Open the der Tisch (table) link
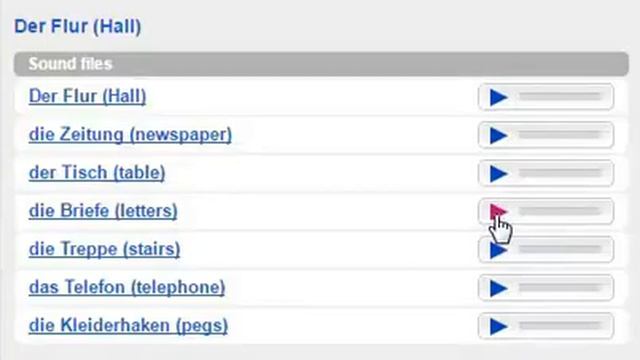640x360 pixels. pyautogui.click(x=97, y=173)
